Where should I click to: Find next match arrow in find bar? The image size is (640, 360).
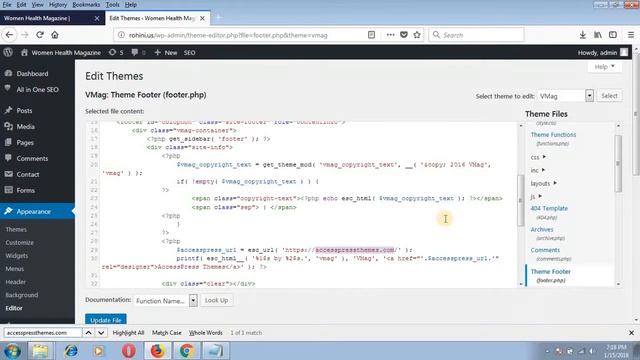[x=101, y=333]
